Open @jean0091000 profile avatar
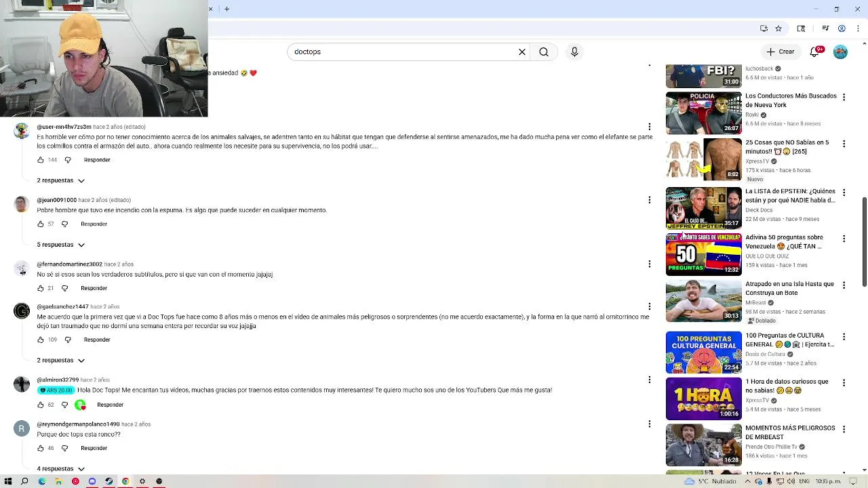868x488 pixels. 22,204
